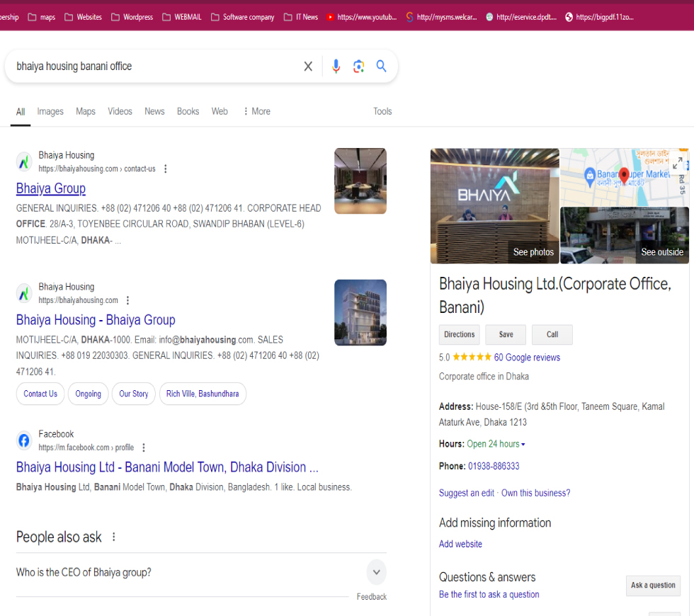Open the Wordpress bookmark folder
Screen dimensions: 694x616
[x=132, y=17]
